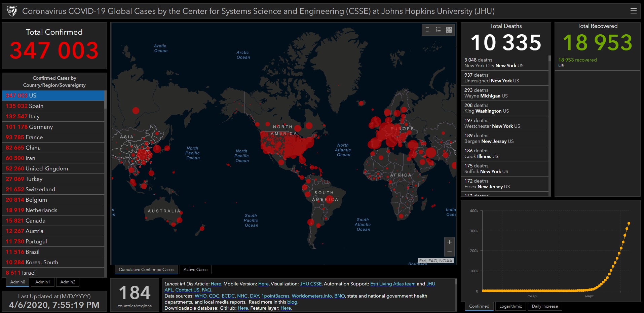Select Spain with 135 032 cases

53,106
